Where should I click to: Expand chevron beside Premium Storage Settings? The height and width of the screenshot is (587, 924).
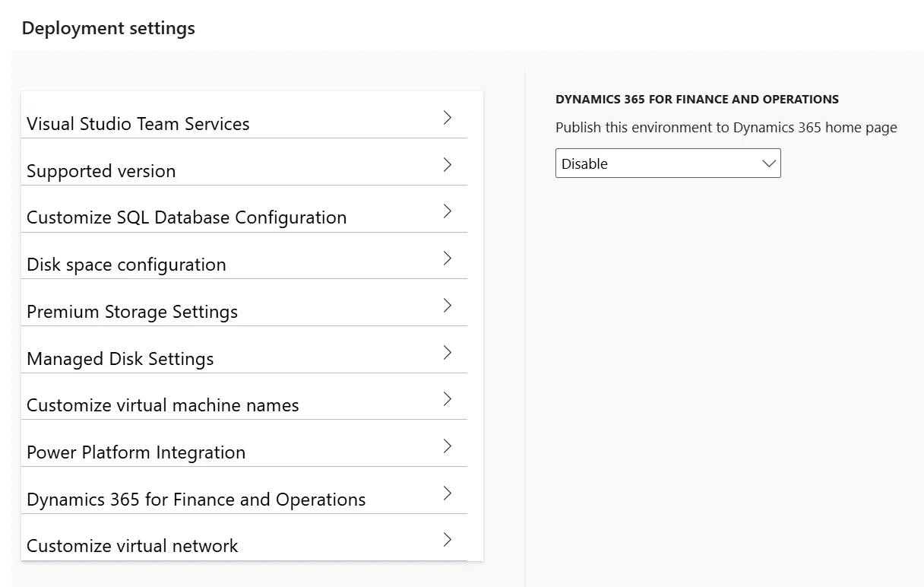pyautogui.click(x=448, y=305)
